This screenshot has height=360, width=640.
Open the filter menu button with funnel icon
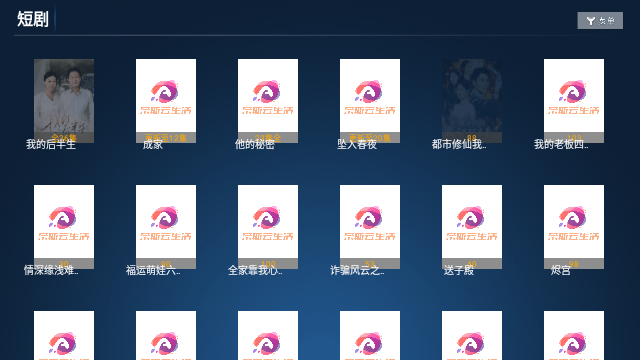(x=600, y=20)
